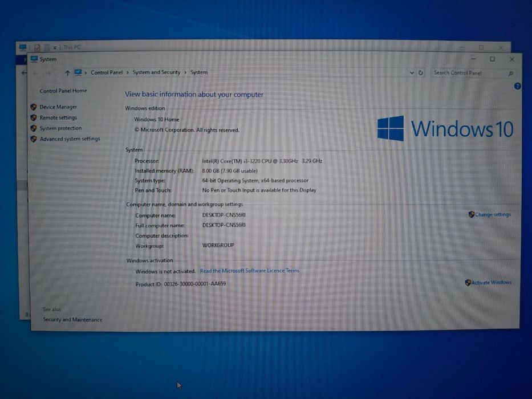Screen dimensions: 532x399
Task: Expand the address bar history dropdown
Action: [x=412, y=72]
